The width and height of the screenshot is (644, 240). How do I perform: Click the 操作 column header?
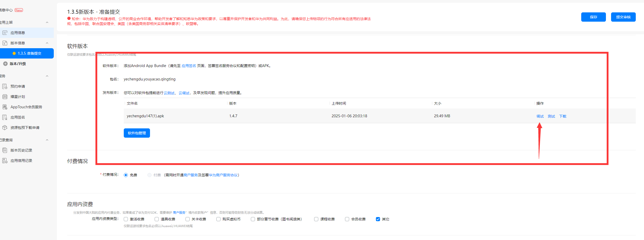[540, 103]
